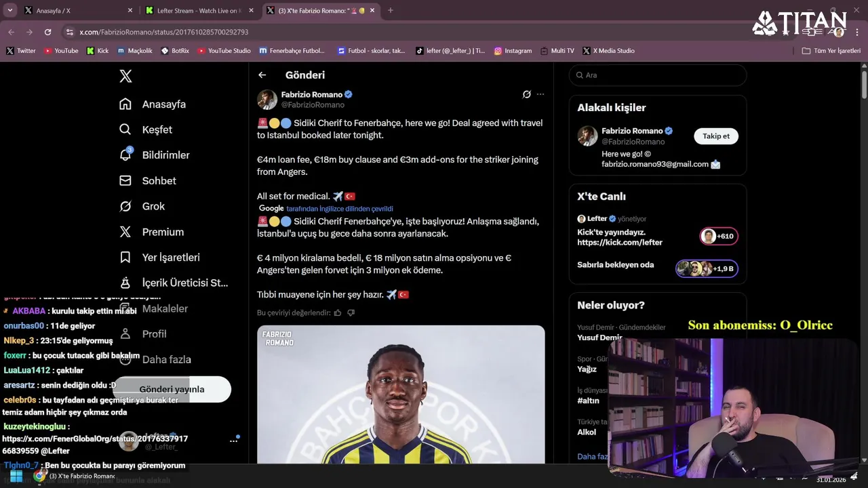
Task: Click the 'tarafından İngilizce dilinden çevrildi' link
Action: (340, 209)
